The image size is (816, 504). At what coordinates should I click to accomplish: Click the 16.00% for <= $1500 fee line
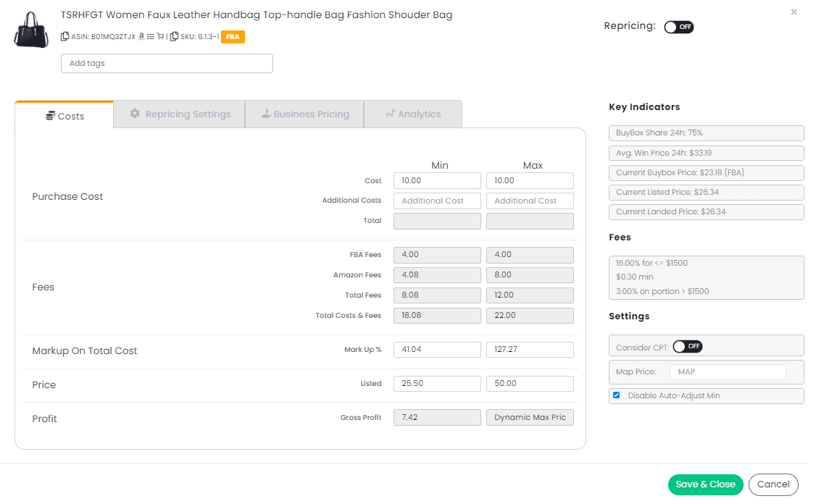651,263
